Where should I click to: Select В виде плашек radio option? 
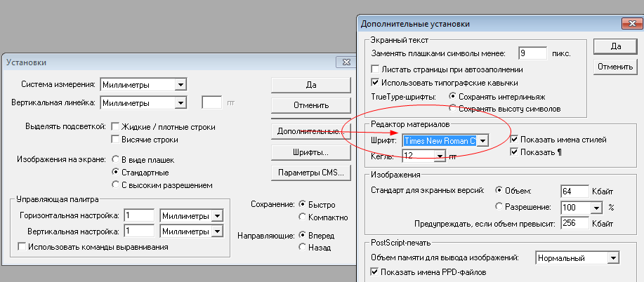click(x=115, y=160)
